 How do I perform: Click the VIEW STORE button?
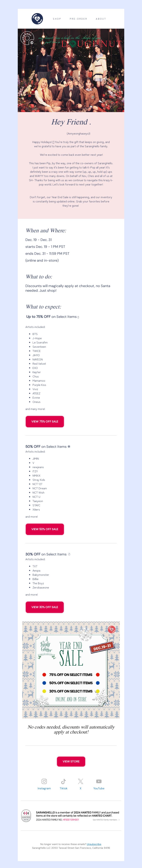click(x=71, y=761)
